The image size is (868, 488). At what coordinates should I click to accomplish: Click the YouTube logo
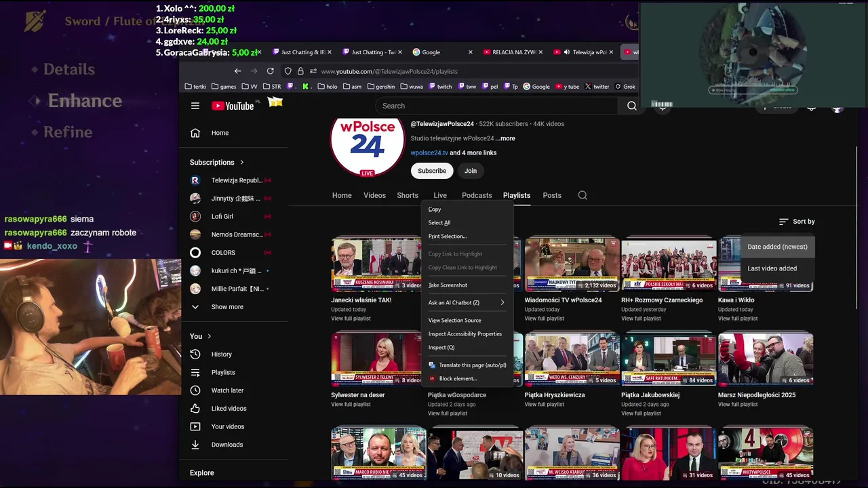pyautogui.click(x=233, y=106)
